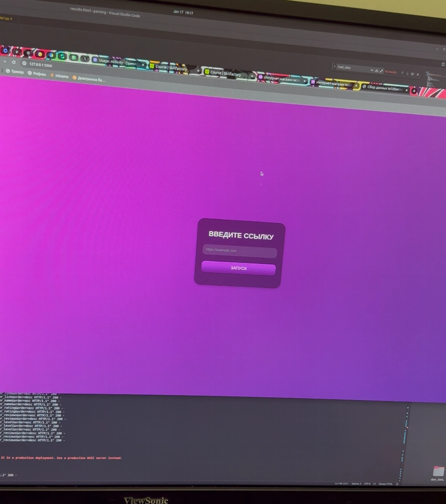Viewport: 446px width, 504px height.
Task: Click the ЗАПУСК button
Action: [x=238, y=268]
